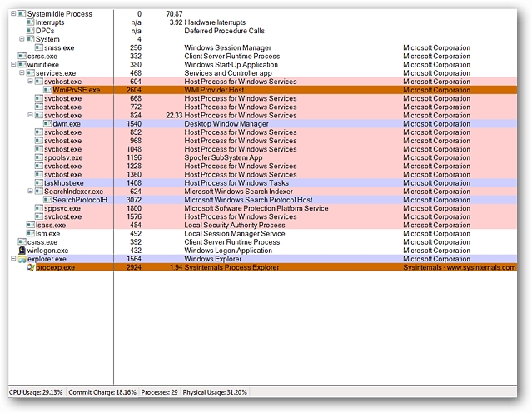This screenshot has width=532, height=413.
Task: Select the SearchProtocolHost process row
Action: click(x=82, y=200)
